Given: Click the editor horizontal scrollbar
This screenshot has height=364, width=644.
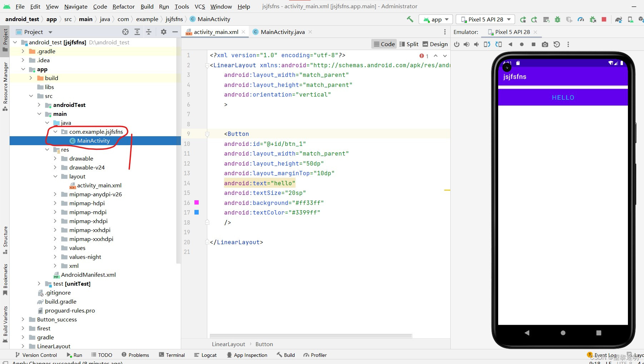Looking at the screenshot, I should point(311,336).
